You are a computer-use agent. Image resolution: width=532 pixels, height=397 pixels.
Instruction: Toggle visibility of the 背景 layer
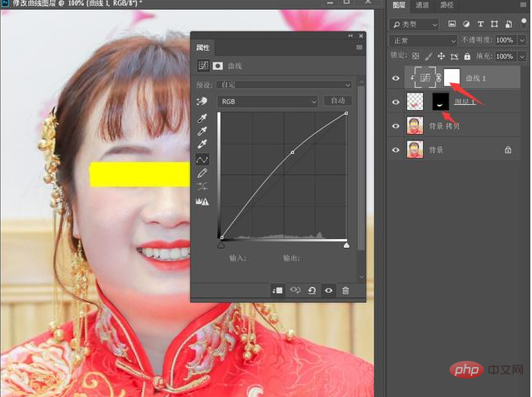(x=395, y=150)
